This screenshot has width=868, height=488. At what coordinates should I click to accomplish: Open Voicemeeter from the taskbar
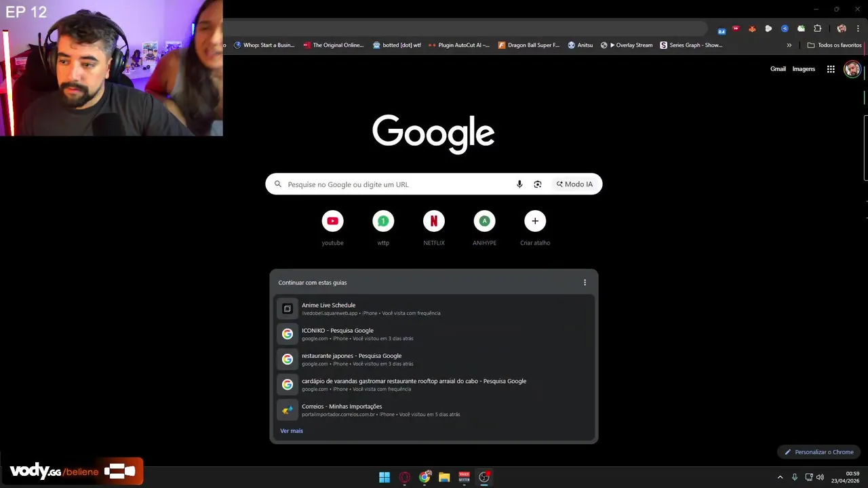click(465, 477)
